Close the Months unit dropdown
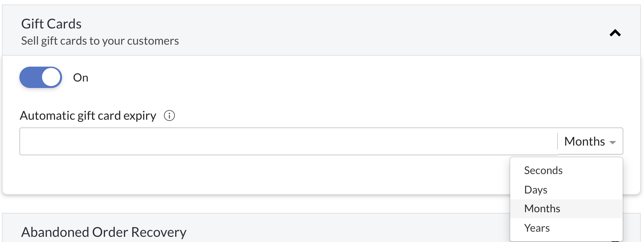Viewport: 644px width, 242px height. point(590,141)
